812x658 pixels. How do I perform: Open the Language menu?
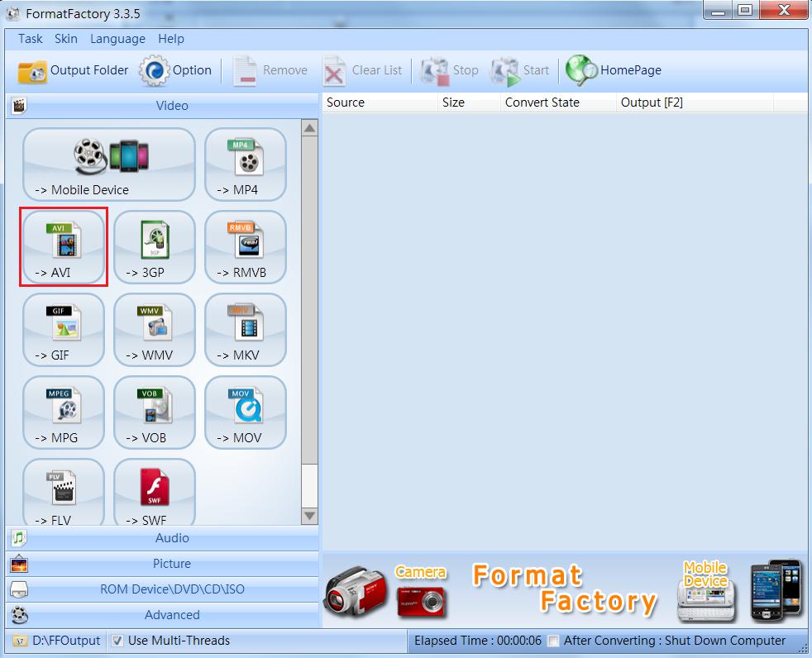pyautogui.click(x=117, y=39)
